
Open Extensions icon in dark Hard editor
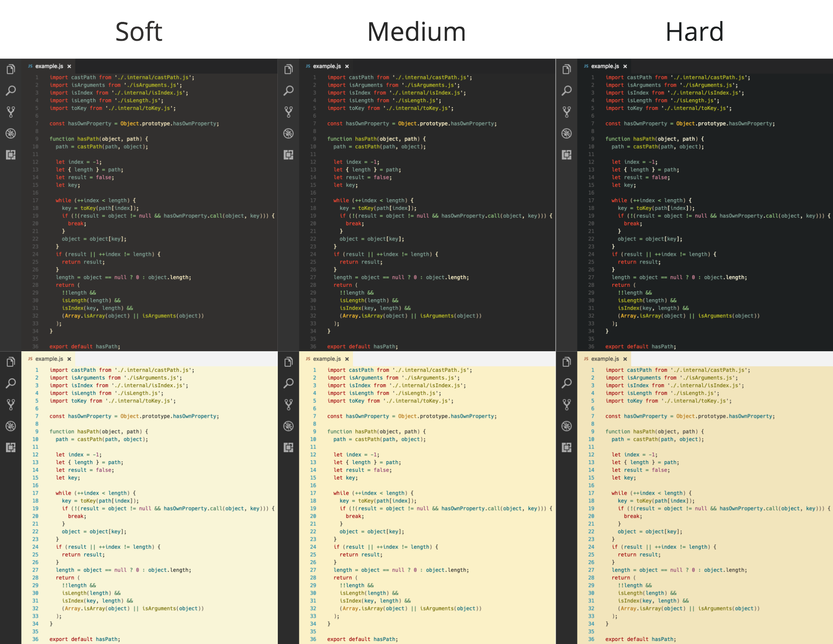click(x=567, y=155)
